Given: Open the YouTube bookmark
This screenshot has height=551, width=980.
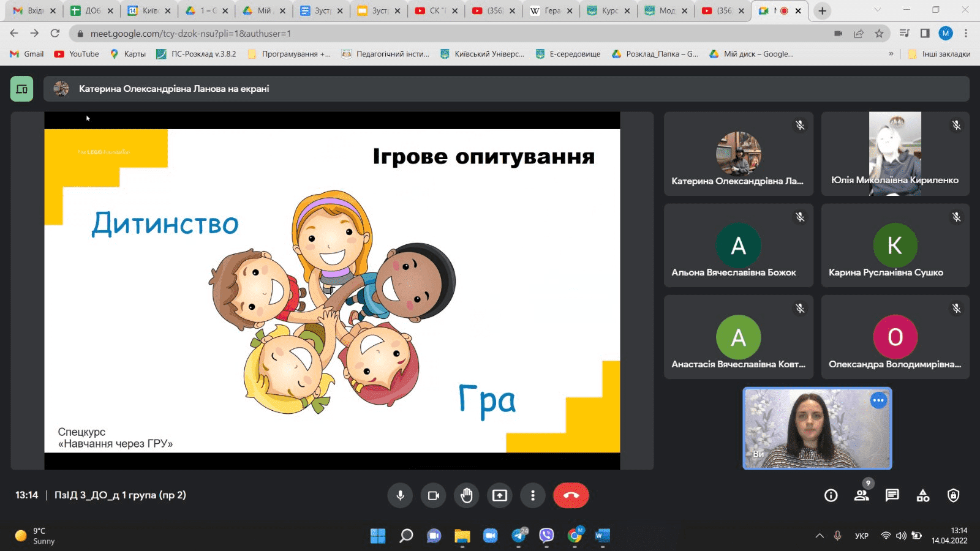Looking at the screenshot, I should [77, 54].
